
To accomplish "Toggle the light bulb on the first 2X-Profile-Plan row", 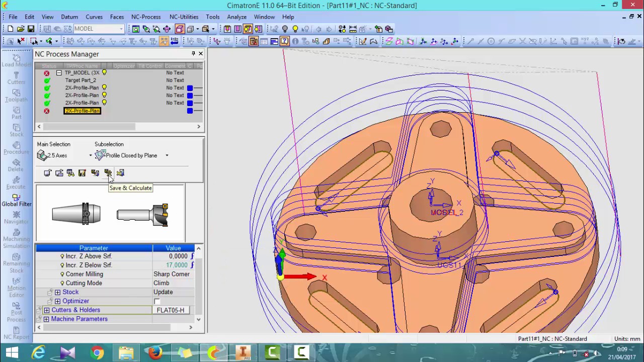I will pyautogui.click(x=104, y=87).
